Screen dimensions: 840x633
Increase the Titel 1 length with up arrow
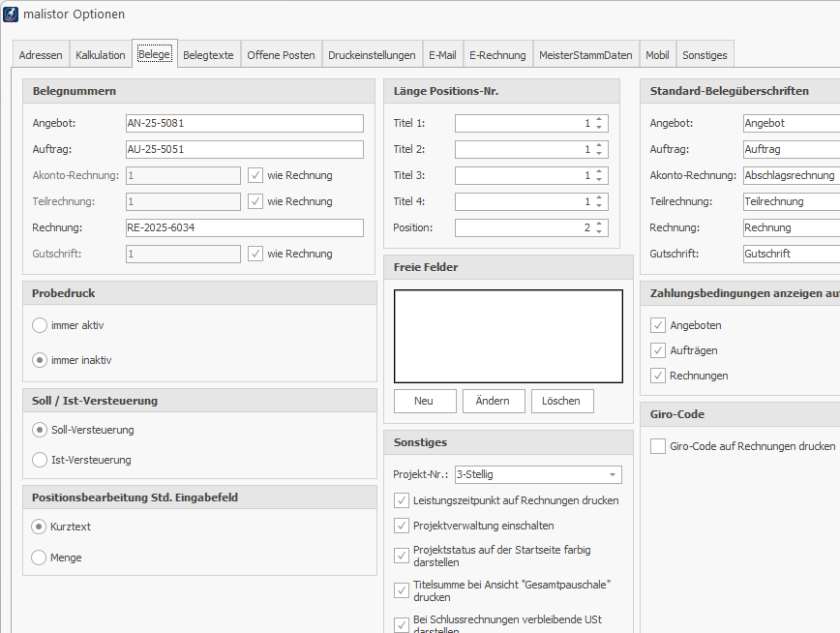click(600, 119)
